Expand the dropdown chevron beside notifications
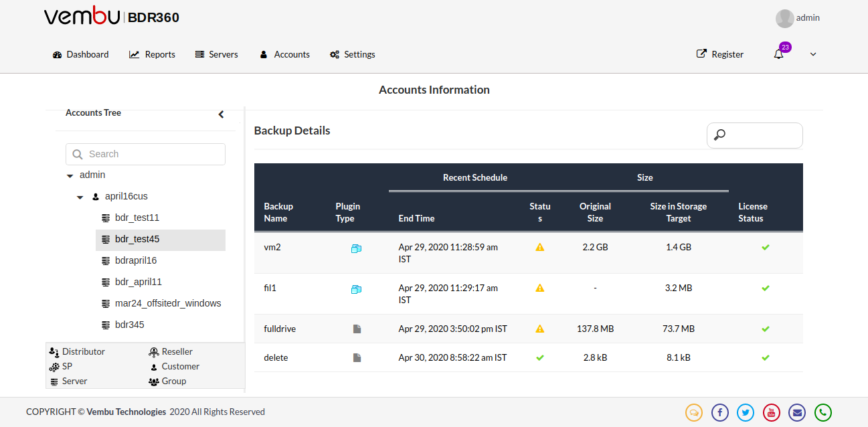Viewport: 868px width, 427px height. coord(813,54)
